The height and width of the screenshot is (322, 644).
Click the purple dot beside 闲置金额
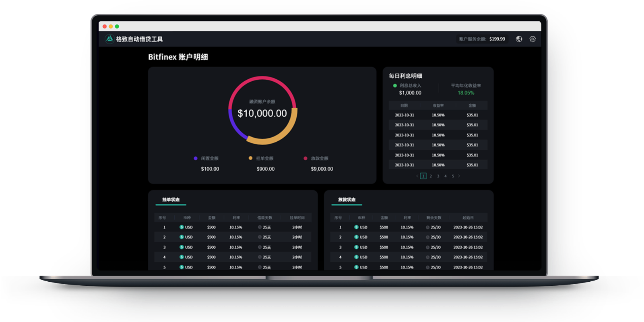click(196, 158)
